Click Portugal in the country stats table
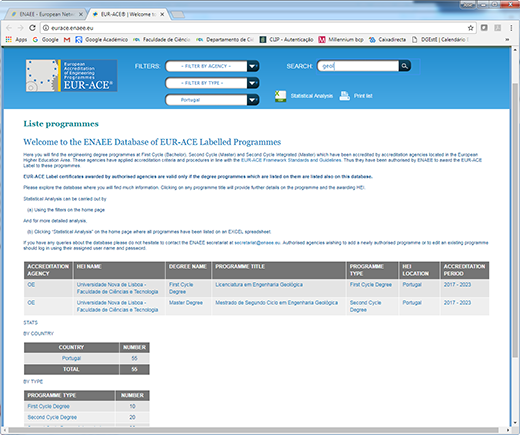Viewport: 520px width, 435px height. [x=71, y=358]
